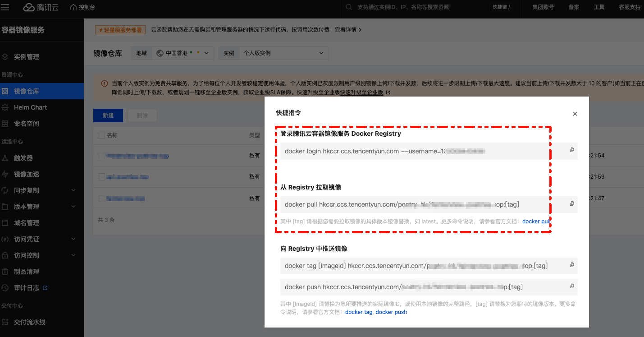The height and width of the screenshot is (337, 644).
Task: Open the 个人版实例 instance dropdown
Action: 283,53
